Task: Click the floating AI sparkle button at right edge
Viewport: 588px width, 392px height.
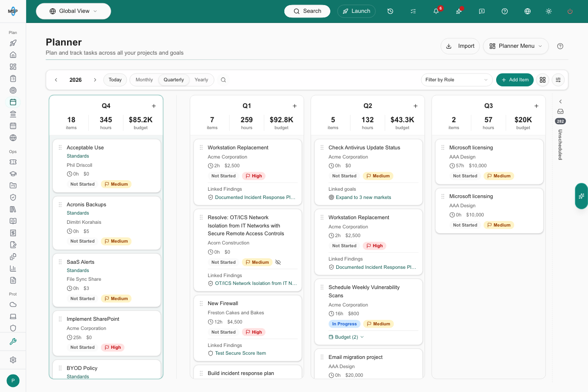Action: coord(582,196)
